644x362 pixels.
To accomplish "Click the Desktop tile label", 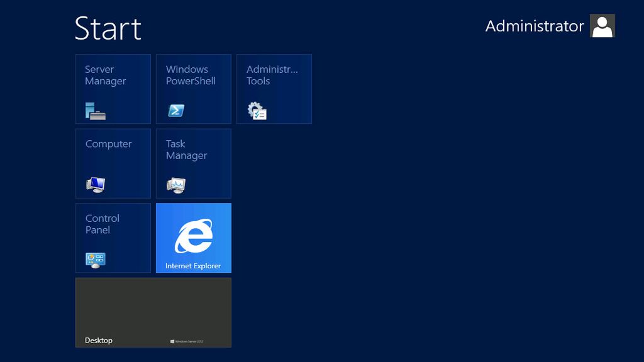I will [x=98, y=340].
